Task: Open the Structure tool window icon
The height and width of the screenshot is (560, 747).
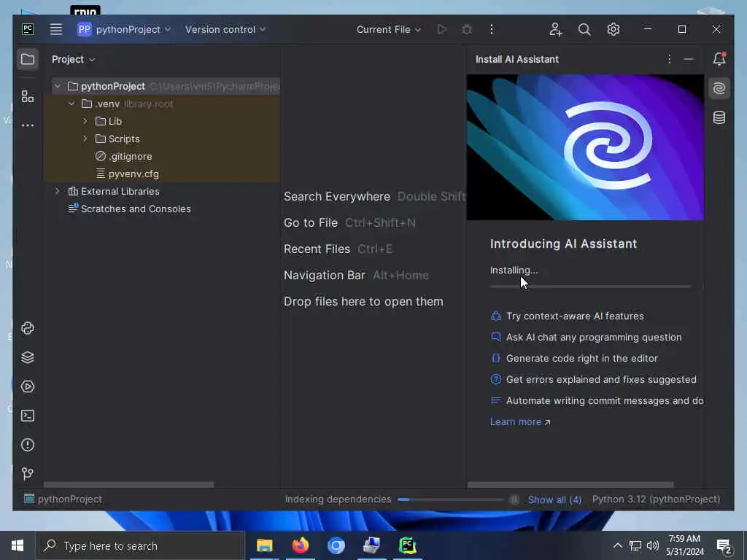Action: tap(28, 97)
